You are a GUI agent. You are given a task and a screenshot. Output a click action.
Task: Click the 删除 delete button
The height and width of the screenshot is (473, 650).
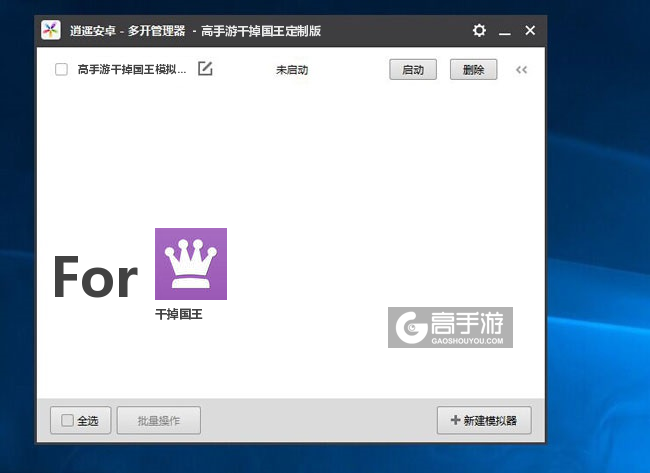tap(473, 70)
